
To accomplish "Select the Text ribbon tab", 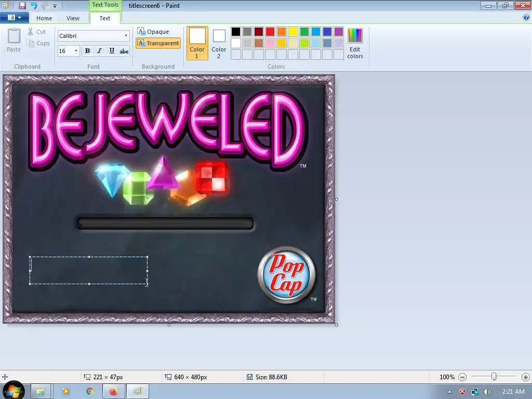I will point(105,18).
